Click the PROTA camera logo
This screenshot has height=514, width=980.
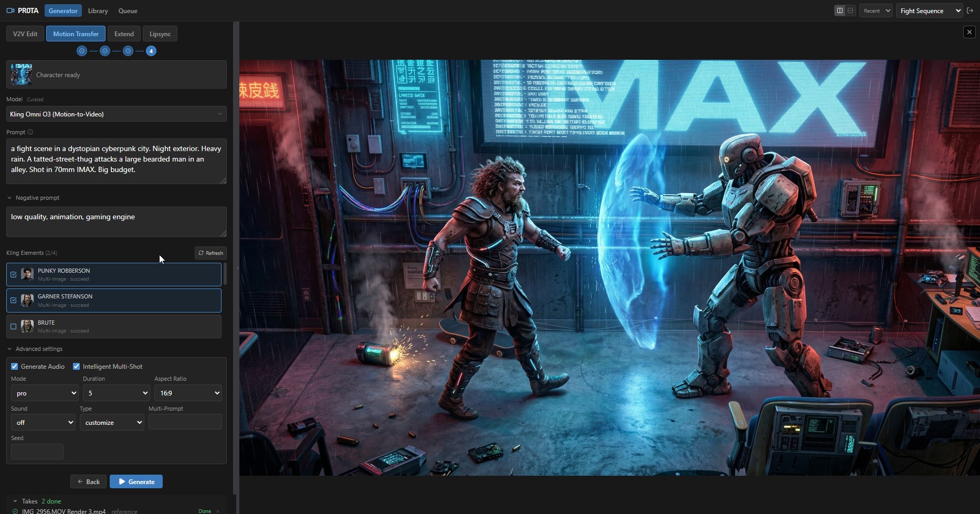pyautogui.click(x=10, y=10)
